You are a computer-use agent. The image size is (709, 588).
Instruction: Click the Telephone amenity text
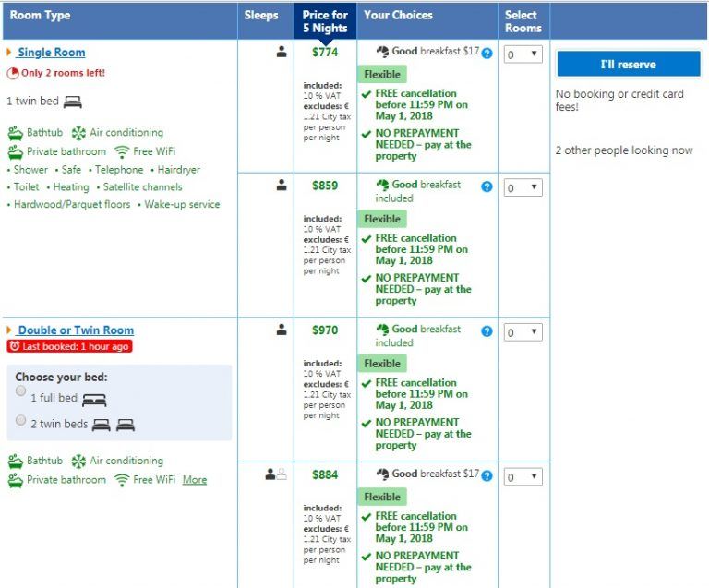[119, 170]
